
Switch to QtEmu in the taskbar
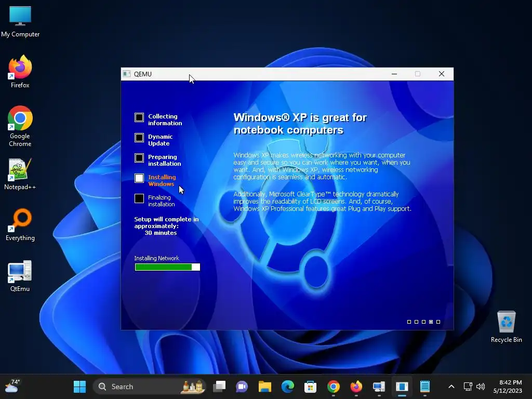click(x=379, y=387)
